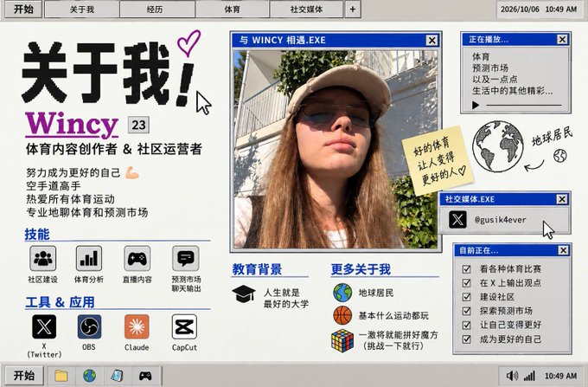Open the X (Twitter) app icon
588x387 pixels.
[44, 326]
